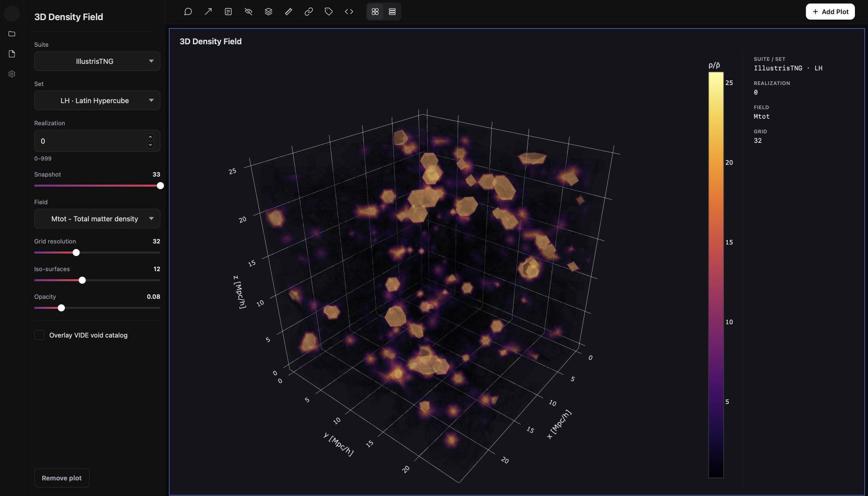Click the Opacity slider handle
This screenshot has width=868, height=496.
tap(61, 308)
